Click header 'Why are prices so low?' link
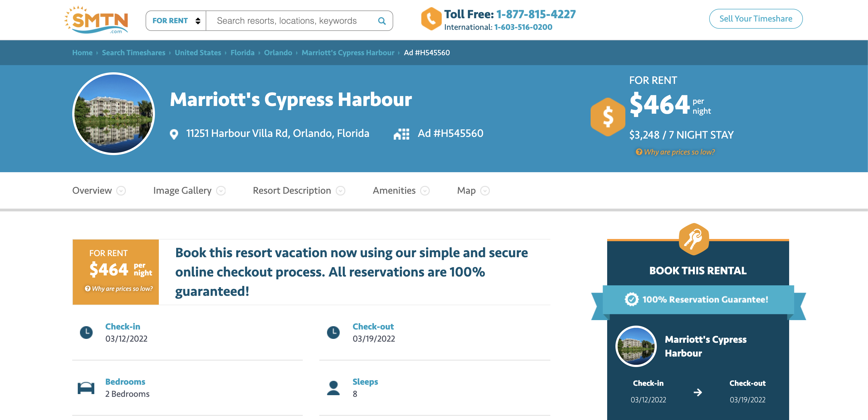Screen dimensions: 868x420 679,152
